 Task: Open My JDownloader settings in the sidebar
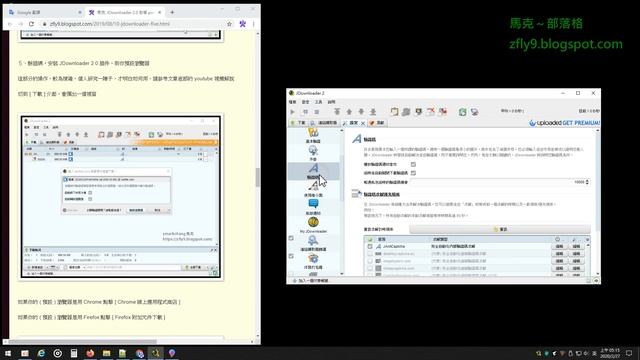pos(313,224)
